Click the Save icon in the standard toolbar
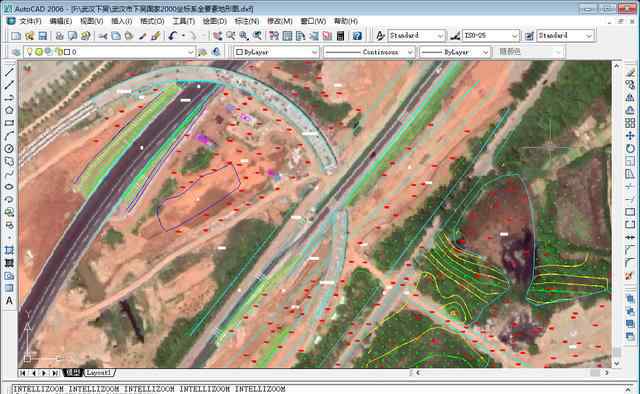The image size is (640, 394). coord(43,36)
